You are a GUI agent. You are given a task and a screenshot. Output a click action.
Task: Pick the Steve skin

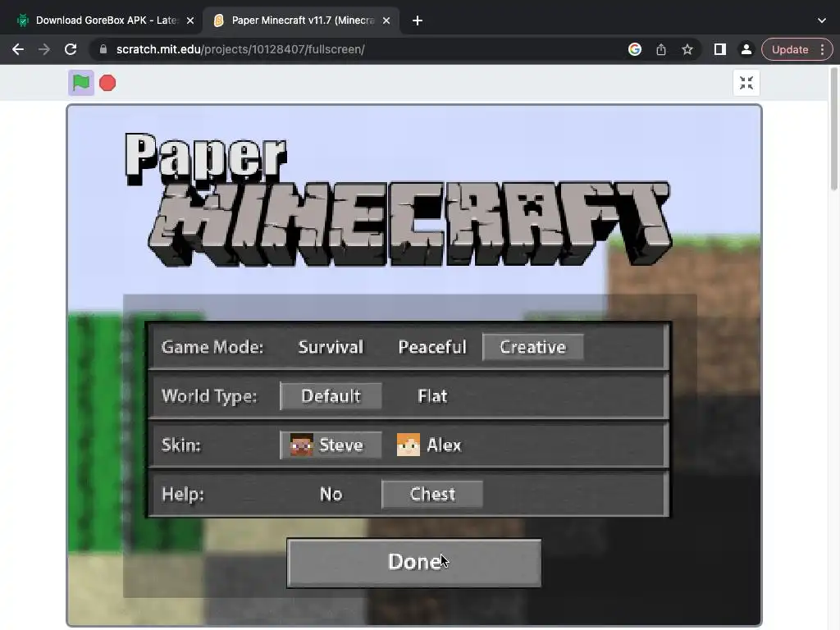tap(331, 445)
